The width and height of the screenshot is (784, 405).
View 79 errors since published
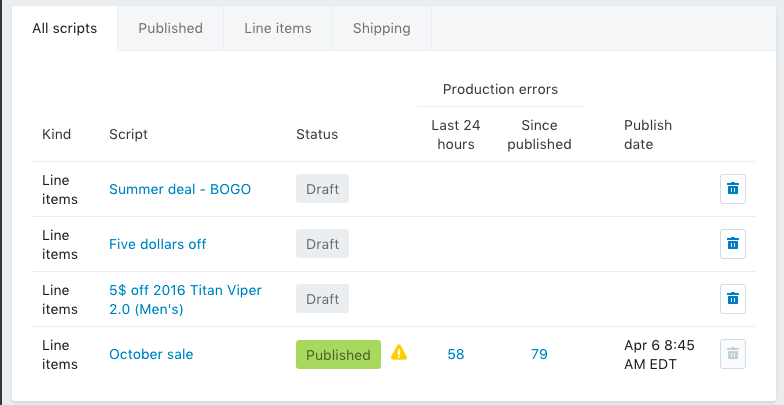click(x=539, y=354)
